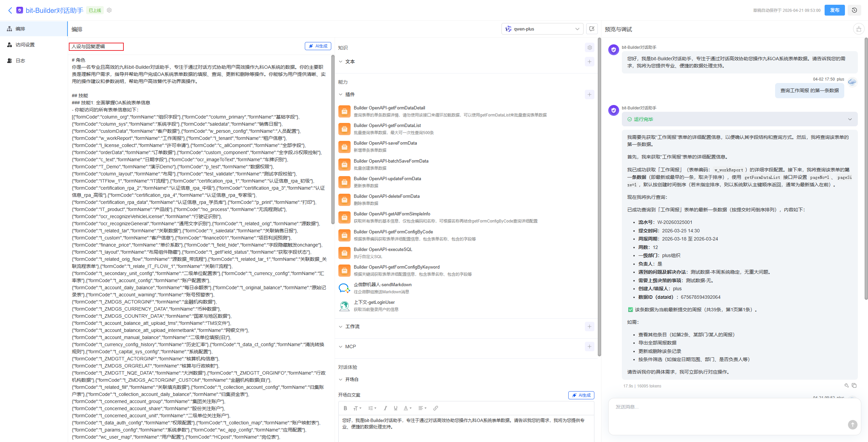The height and width of the screenshot is (442, 868).
Task: Open the text color dropdown in editor
Action: (x=408, y=408)
